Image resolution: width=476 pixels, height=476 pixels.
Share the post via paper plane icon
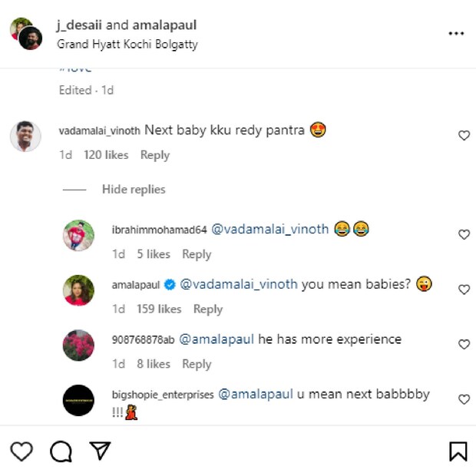100,451
